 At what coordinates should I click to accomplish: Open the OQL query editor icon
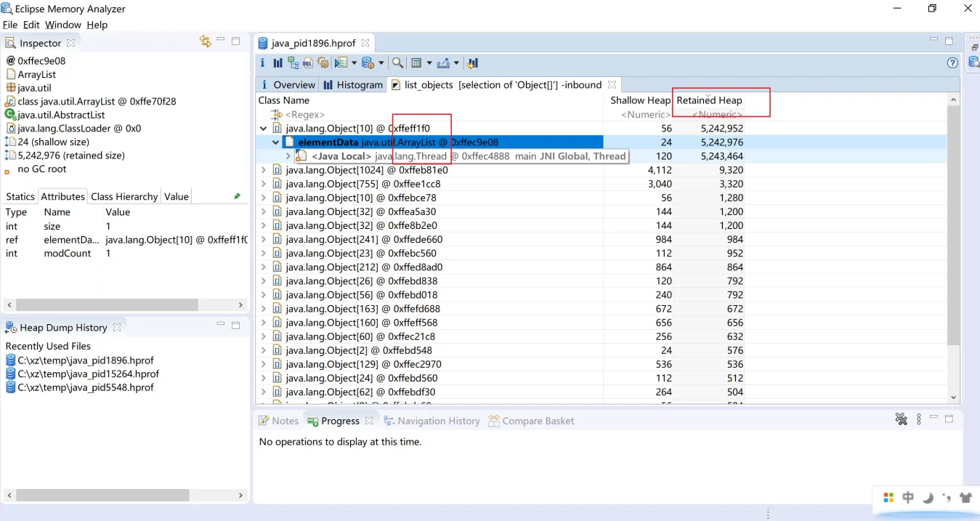pyautogui.click(x=308, y=63)
